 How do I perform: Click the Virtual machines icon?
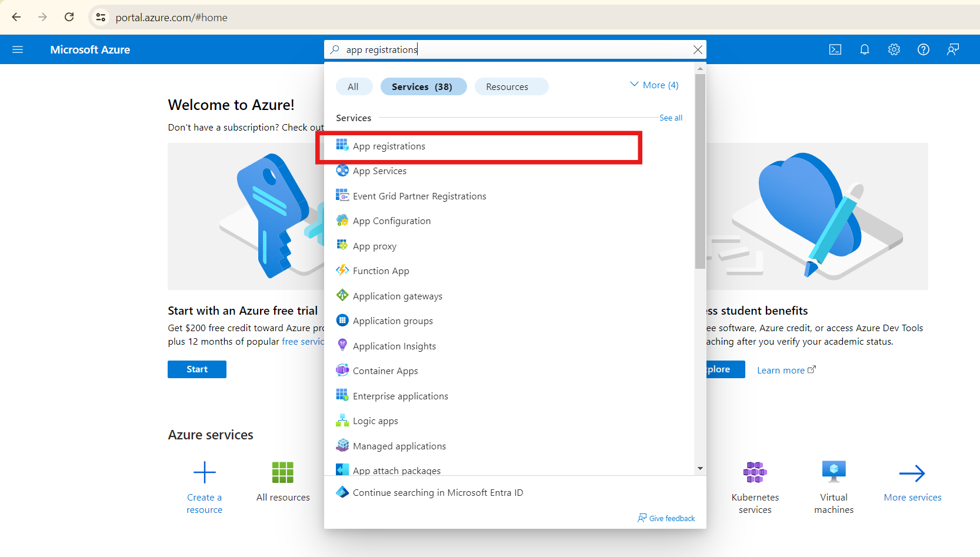click(x=834, y=472)
